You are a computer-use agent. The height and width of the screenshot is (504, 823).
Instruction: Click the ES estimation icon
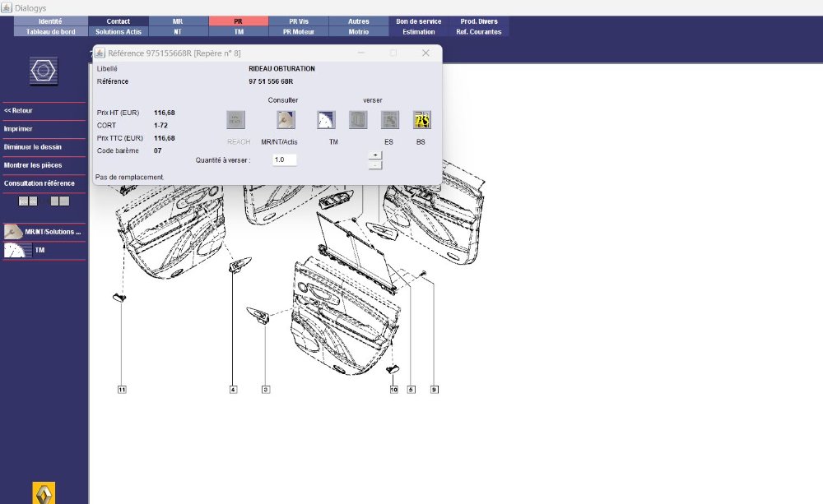(x=390, y=120)
